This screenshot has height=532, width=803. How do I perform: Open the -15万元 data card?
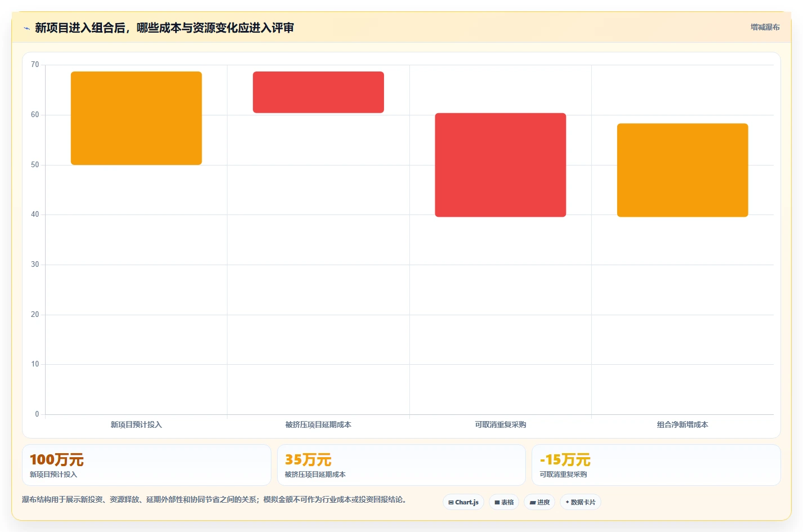coord(656,465)
